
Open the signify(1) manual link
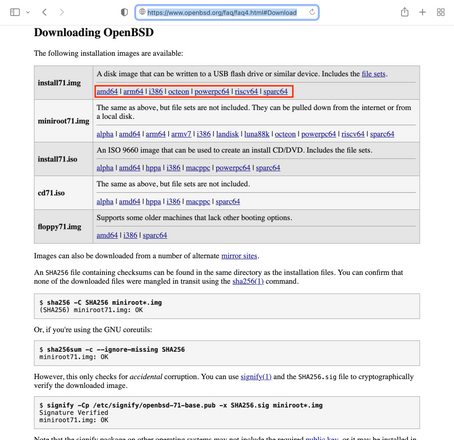coord(256,377)
